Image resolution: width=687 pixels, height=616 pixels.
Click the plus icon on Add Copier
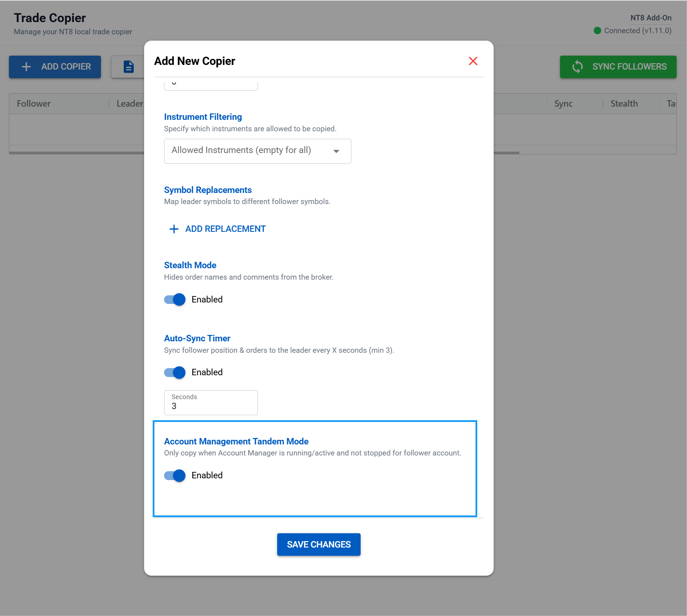pos(26,67)
